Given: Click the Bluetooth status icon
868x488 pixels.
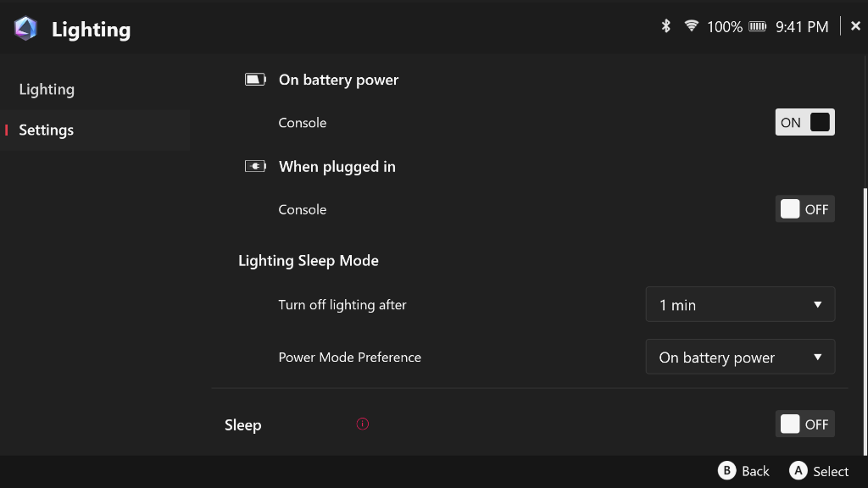Looking at the screenshot, I should (x=666, y=26).
